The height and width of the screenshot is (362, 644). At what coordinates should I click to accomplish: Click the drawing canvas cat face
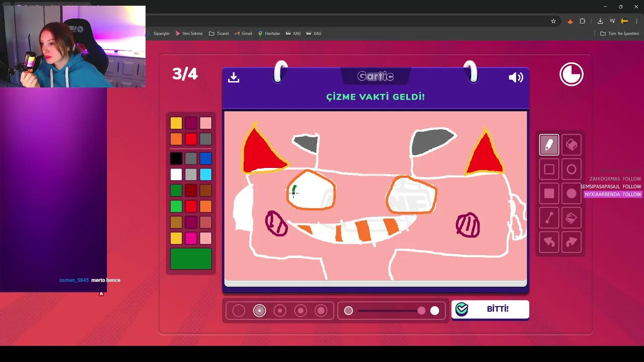(x=375, y=196)
